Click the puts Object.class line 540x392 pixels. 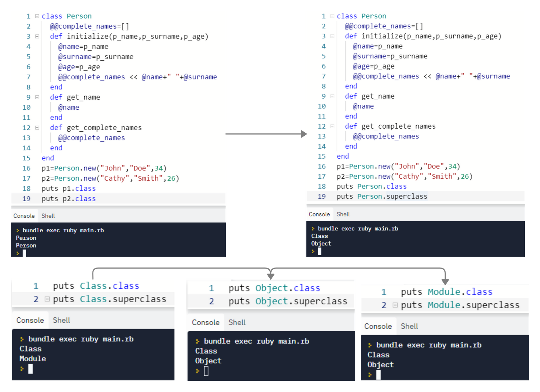(x=274, y=288)
